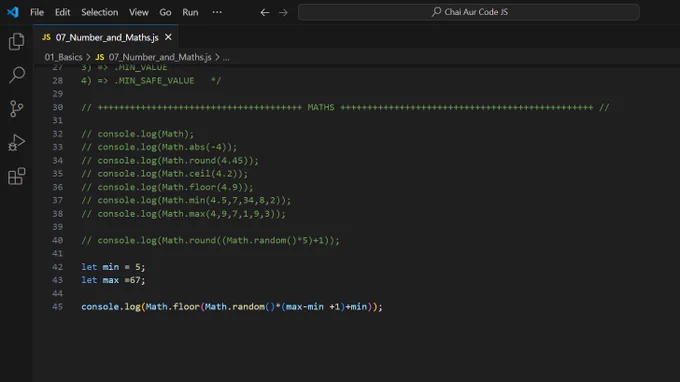
Task: Click the Math.floor text on line 45
Action: 172,307
